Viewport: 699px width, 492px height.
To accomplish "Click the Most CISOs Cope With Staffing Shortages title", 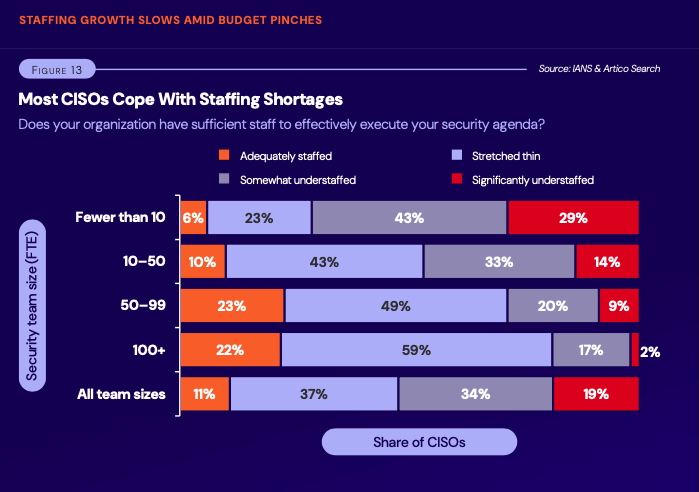I will pos(181,100).
